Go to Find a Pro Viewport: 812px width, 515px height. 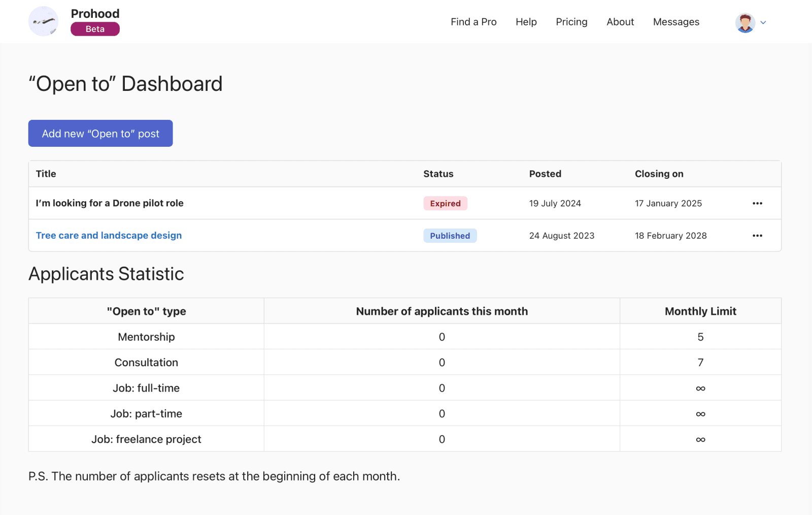pyautogui.click(x=473, y=22)
